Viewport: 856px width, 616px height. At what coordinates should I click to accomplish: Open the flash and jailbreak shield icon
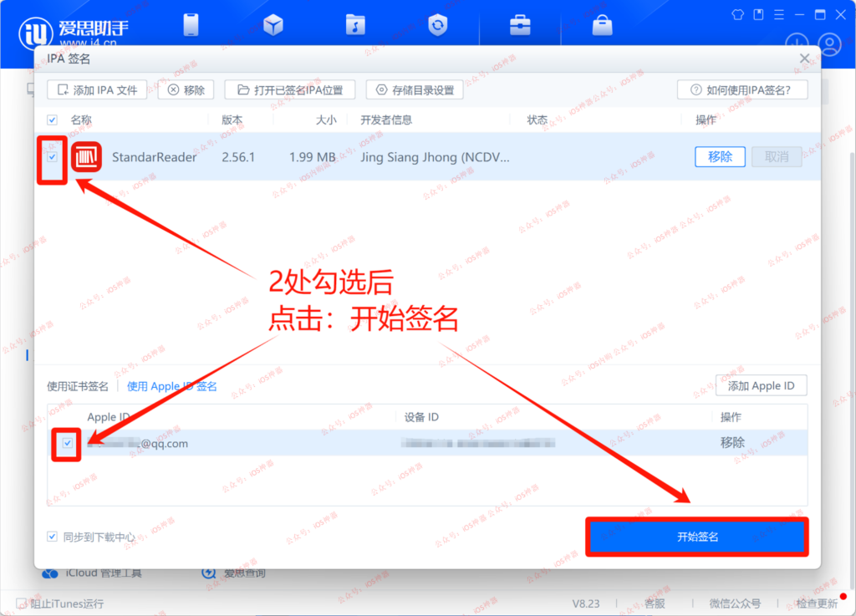tap(438, 24)
